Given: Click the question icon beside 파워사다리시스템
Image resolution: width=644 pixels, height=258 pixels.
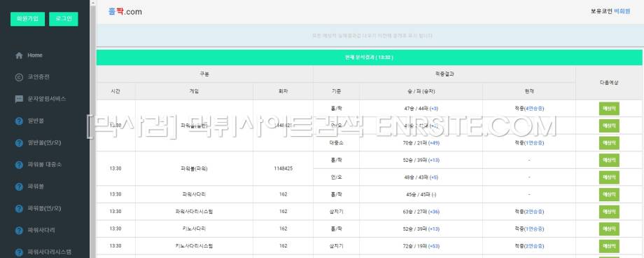Looking at the screenshot, I should click(x=19, y=252).
